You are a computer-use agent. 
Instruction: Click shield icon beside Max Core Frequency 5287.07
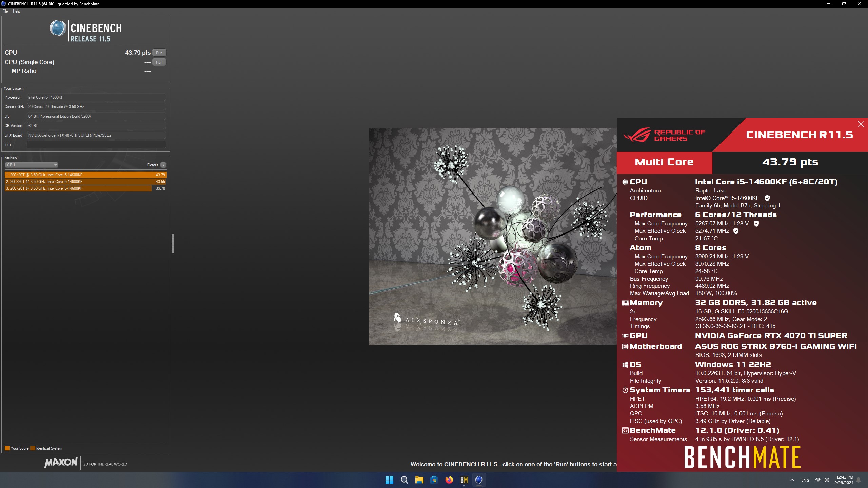tap(756, 223)
